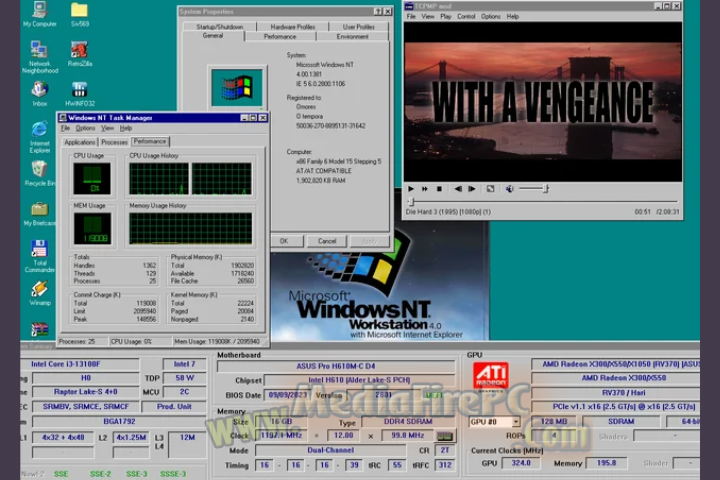
Task: Launch RetroZilla from the desktop
Action: pos(80,54)
